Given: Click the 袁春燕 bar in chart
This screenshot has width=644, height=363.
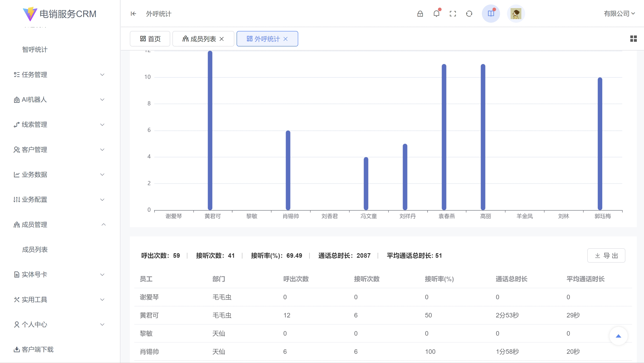Looking at the screenshot, I should point(444,137).
